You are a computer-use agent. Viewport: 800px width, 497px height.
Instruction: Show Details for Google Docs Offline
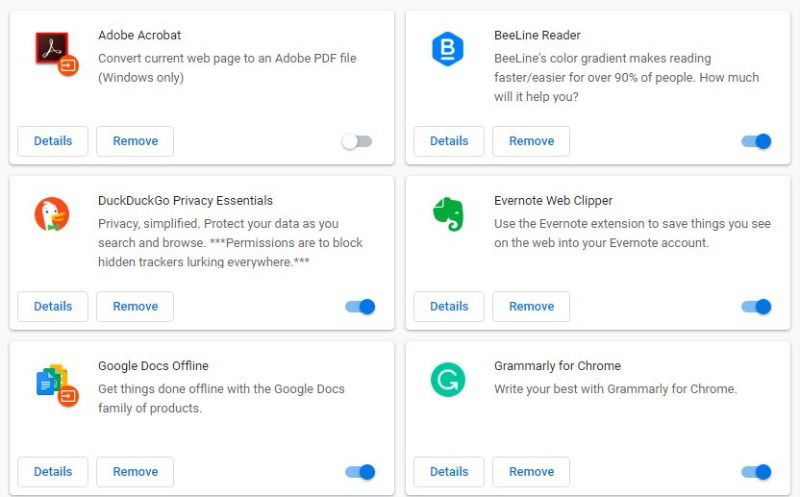[53, 471]
